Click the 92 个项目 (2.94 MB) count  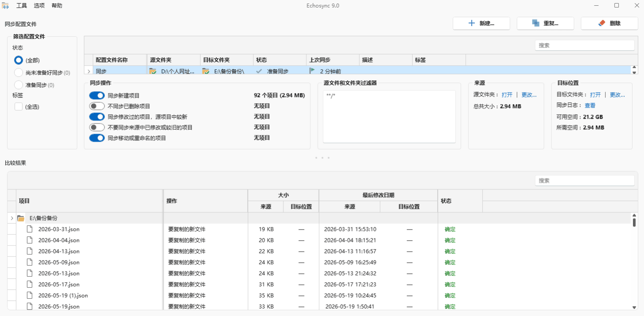pyautogui.click(x=279, y=95)
